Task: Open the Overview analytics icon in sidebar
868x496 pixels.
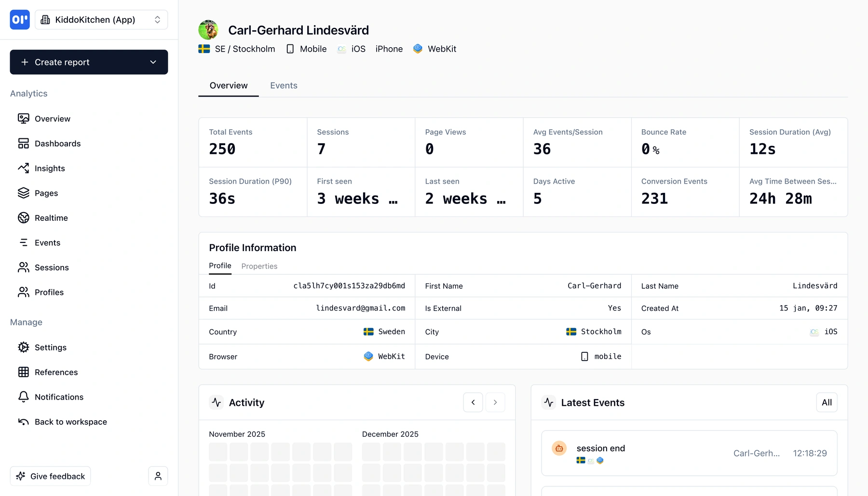Action: pyautogui.click(x=24, y=119)
